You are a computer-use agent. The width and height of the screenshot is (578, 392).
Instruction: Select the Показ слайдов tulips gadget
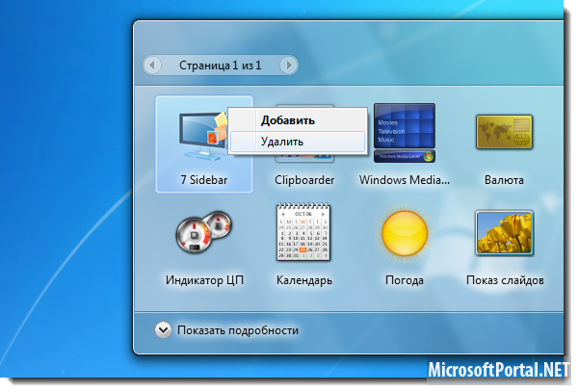tap(504, 233)
